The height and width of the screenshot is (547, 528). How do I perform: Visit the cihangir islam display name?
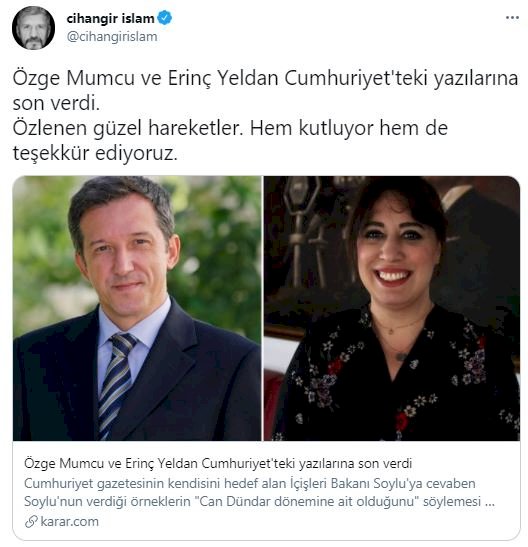click(110, 18)
